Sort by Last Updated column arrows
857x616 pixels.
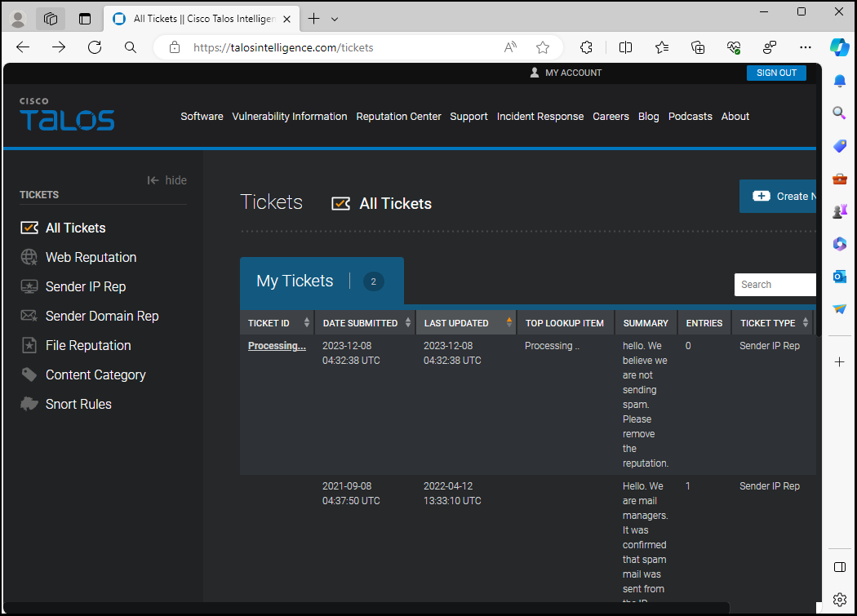pyautogui.click(x=508, y=322)
